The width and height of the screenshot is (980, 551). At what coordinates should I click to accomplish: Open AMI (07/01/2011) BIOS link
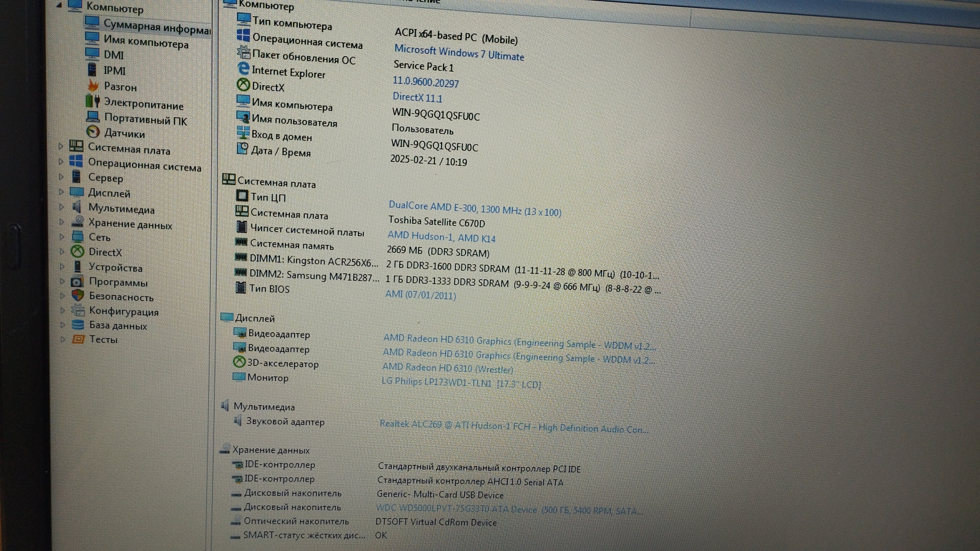click(420, 294)
